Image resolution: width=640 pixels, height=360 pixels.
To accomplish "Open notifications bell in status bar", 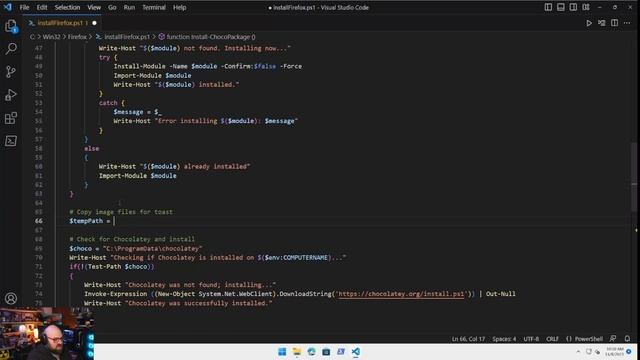I will point(627,339).
